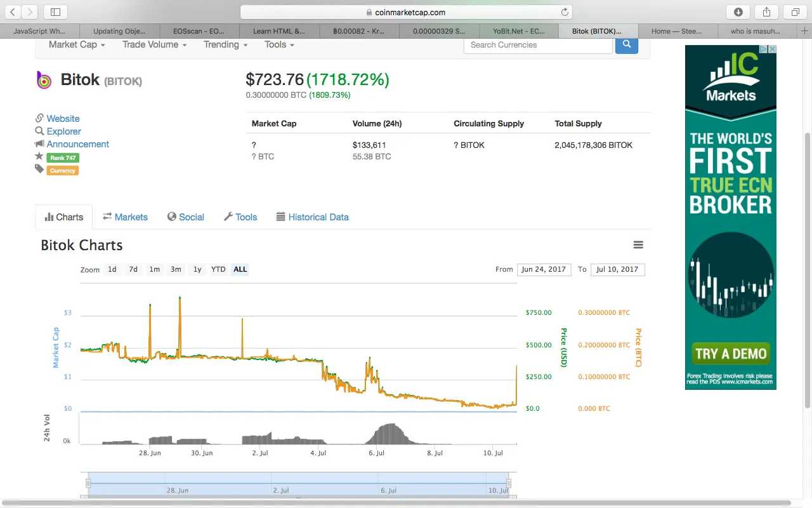Screen dimensions: 812x508
Task: View the Historical Data tab
Action: [x=313, y=217]
